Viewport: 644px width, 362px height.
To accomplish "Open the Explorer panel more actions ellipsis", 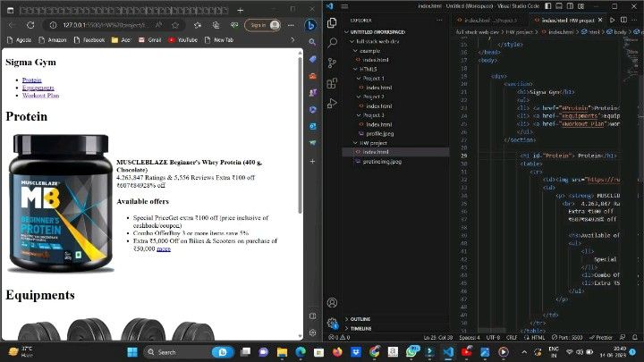I will click(x=439, y=20).
